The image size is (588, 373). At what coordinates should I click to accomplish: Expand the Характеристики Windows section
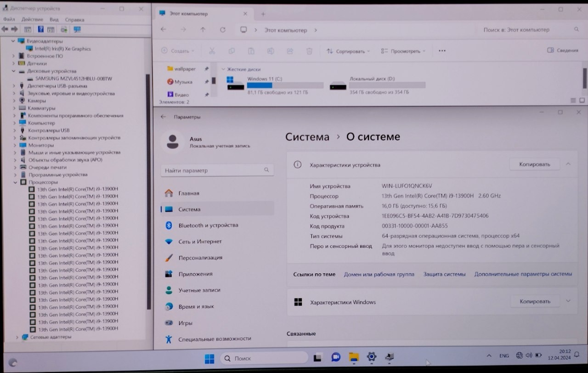pyautogui.click(x=568, y=301)
